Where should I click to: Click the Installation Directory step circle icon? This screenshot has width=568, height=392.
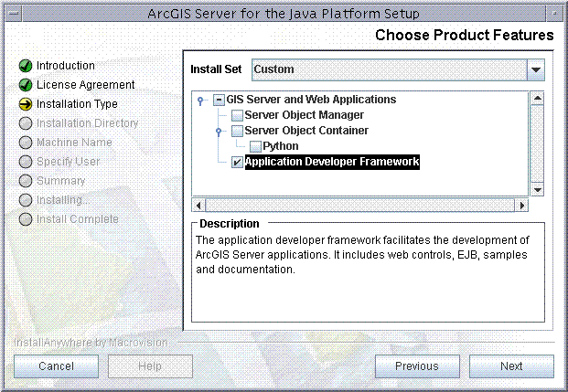26,123
